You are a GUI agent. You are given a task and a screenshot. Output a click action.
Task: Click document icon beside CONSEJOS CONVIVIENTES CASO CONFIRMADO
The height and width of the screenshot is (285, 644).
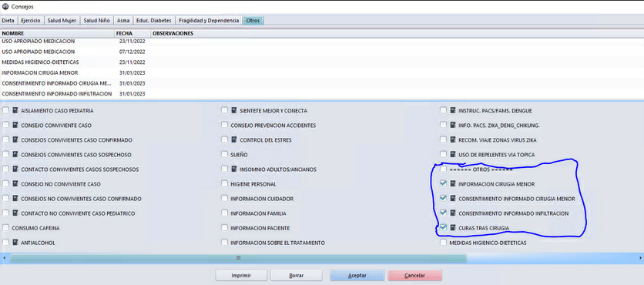pos(15,140)
